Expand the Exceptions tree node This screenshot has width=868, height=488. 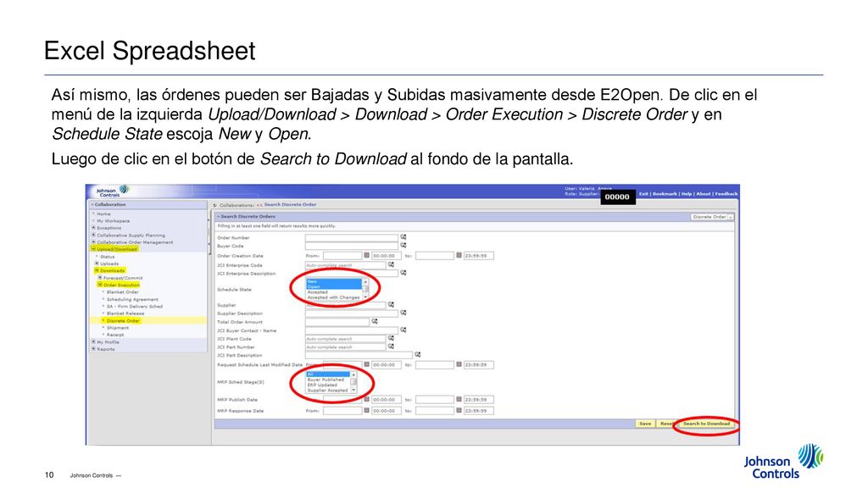[x=93, y=227]
